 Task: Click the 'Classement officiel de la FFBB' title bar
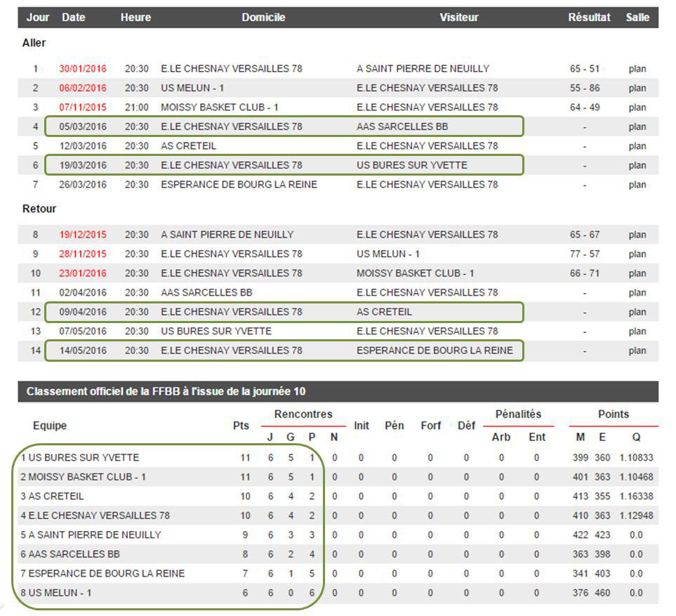pyautogui.click(x=166, y=392)
